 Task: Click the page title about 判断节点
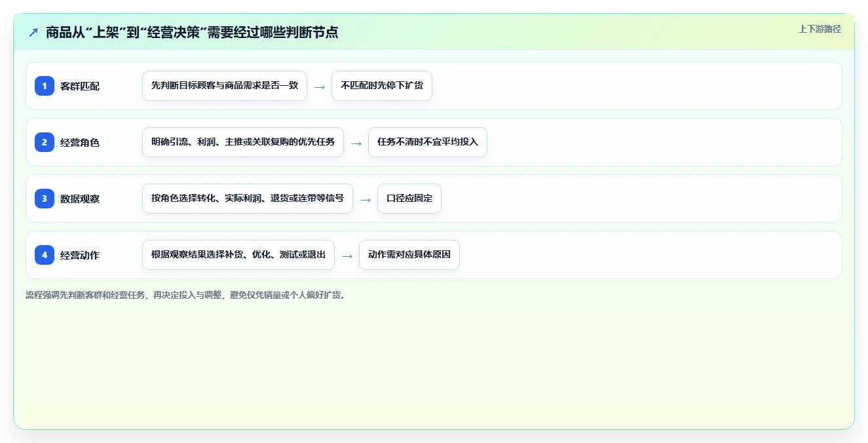[192, 32]
